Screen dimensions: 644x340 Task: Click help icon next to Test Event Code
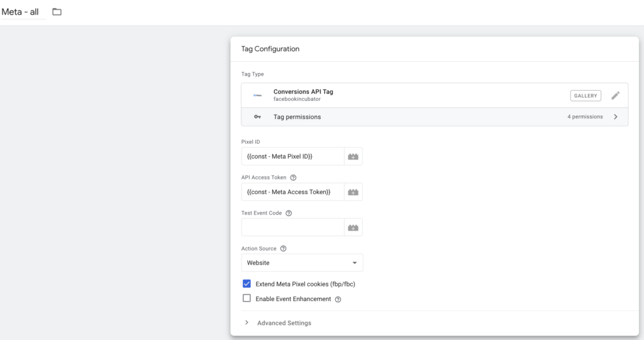289,213
